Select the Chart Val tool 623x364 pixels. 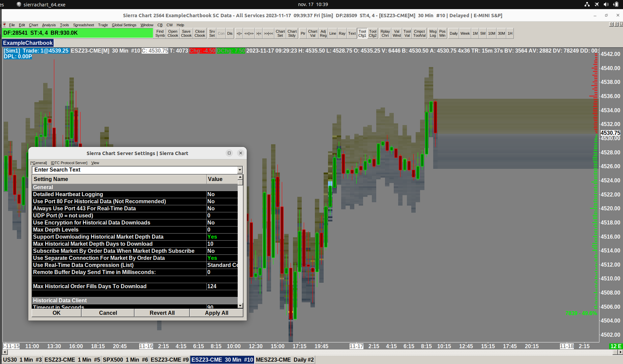pyautogui.click(x=313, y=33)
